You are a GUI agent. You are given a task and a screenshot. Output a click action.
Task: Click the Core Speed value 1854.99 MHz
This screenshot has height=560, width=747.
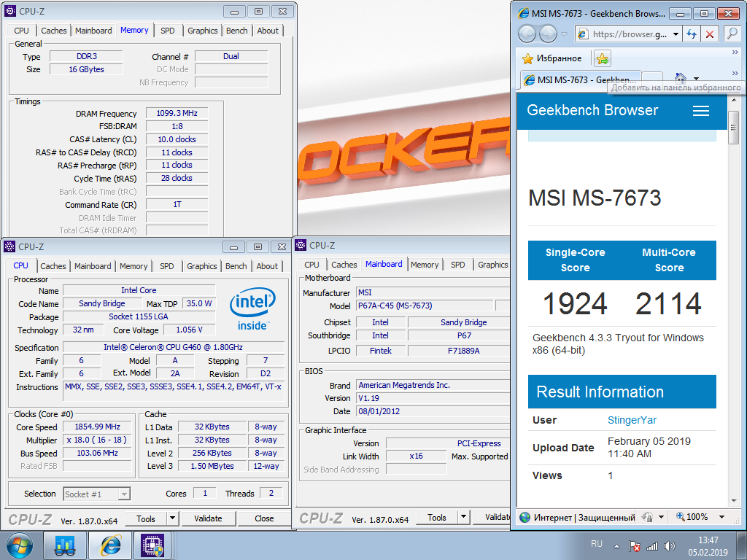97,427
